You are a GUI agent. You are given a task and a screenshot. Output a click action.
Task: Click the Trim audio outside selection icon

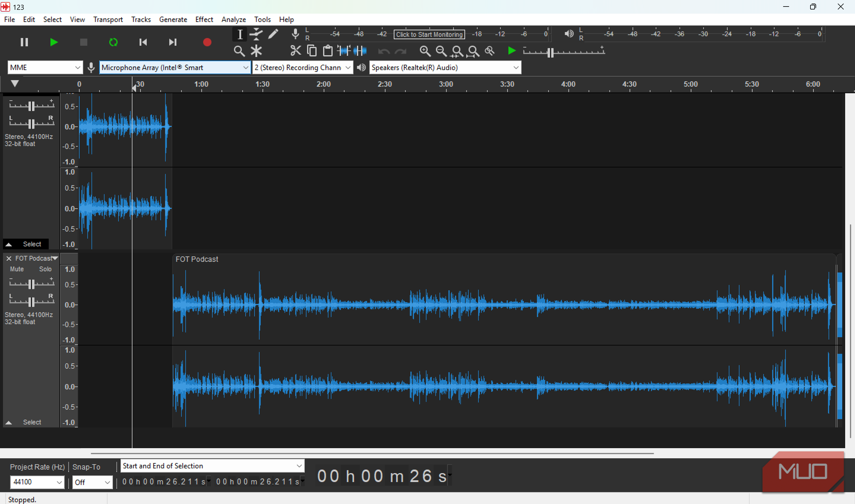click(344, 51)
